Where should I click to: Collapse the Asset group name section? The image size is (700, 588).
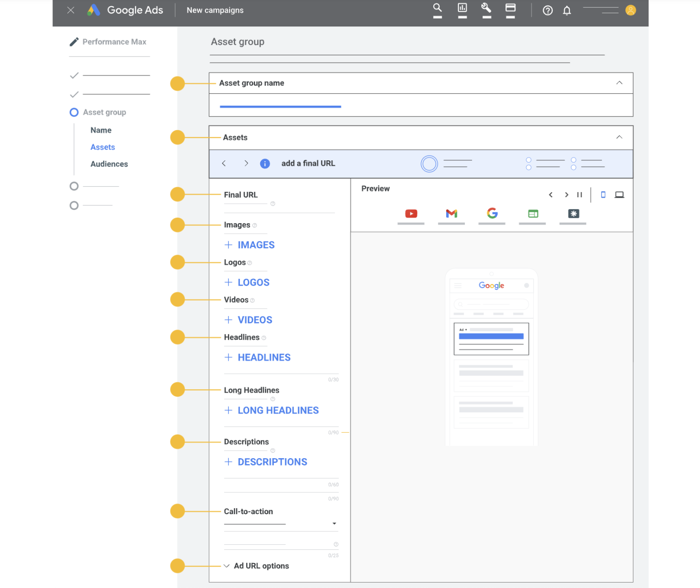point(619,83)
